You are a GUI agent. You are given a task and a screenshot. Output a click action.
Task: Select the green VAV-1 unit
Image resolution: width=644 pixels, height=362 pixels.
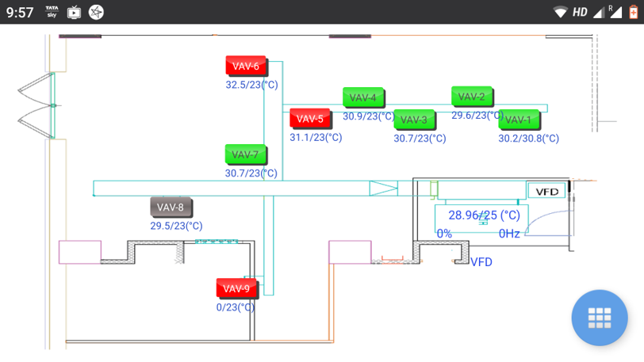point(519,120)
